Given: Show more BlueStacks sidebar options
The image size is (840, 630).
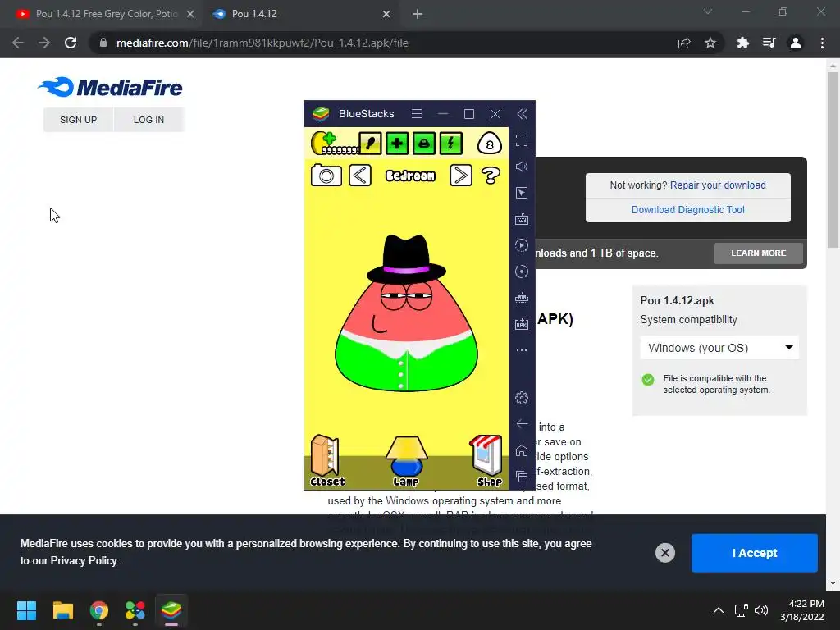Looking at the screenshot, I should coord(522,350).
